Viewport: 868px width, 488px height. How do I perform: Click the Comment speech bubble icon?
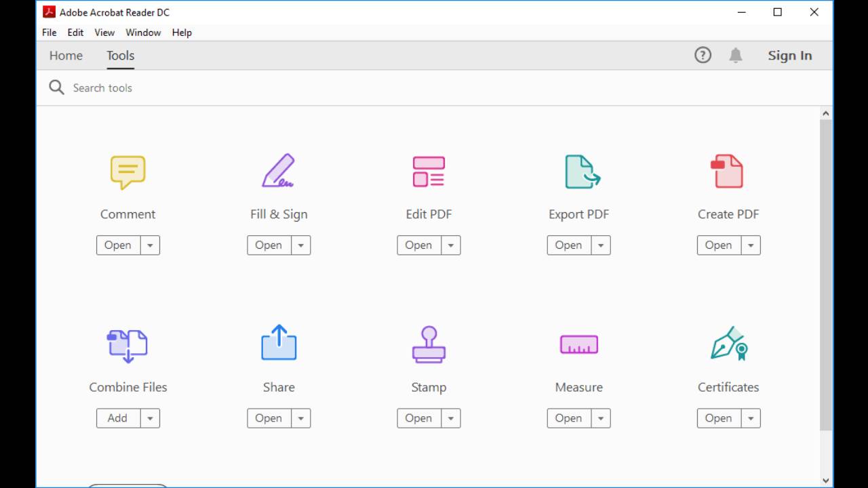[127, 172]
